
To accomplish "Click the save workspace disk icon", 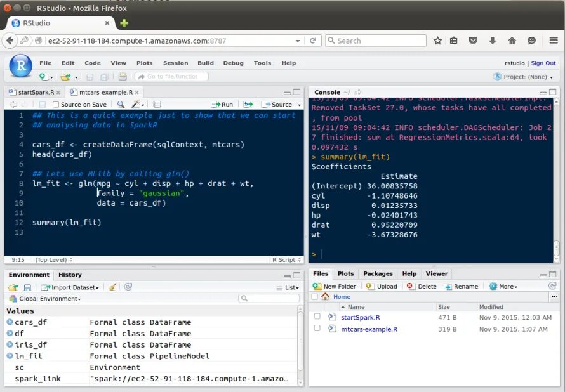I will (27, 287).
